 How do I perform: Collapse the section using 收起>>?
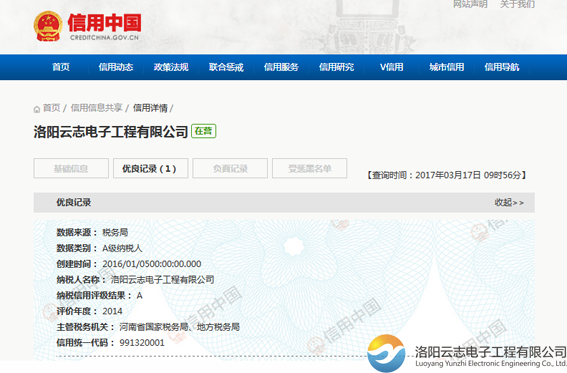tap(509, 202)
